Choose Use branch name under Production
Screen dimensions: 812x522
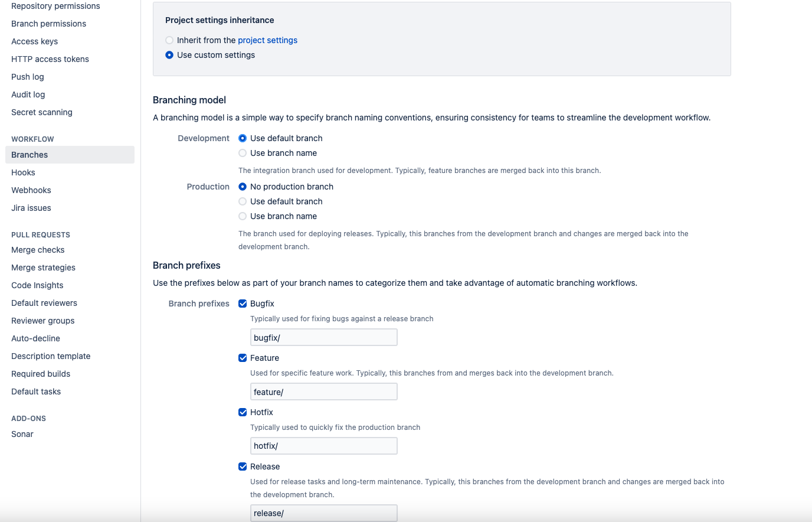point(243,216)
